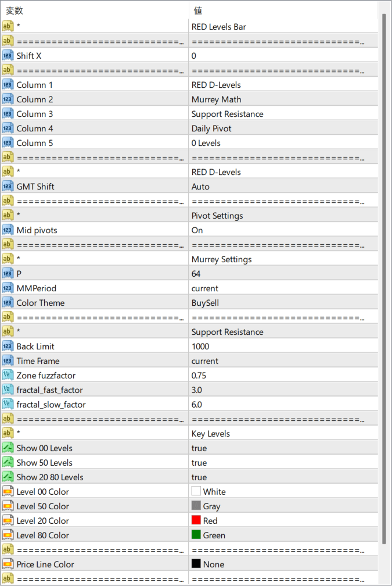Select the Mid pivots variable name
The width and height of the screenshot is (392, 586).
tap(37, 230)
